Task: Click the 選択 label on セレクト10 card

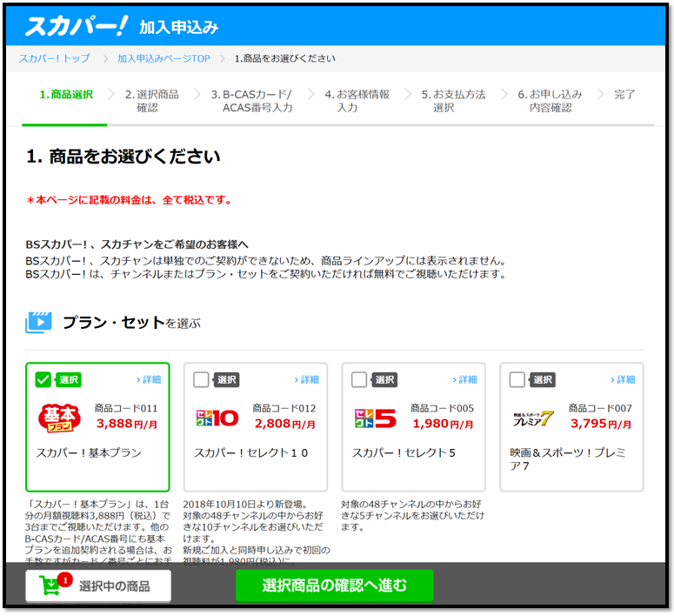Action: point(226,380)
